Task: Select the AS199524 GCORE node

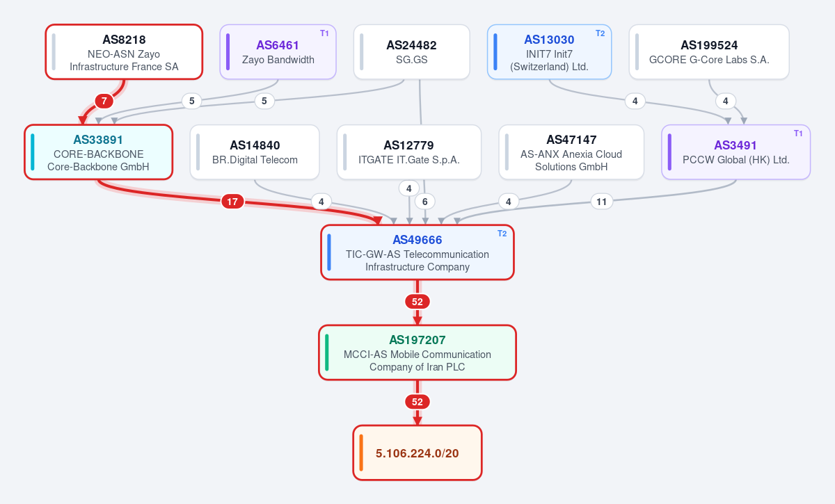Action: pos(709,52)
